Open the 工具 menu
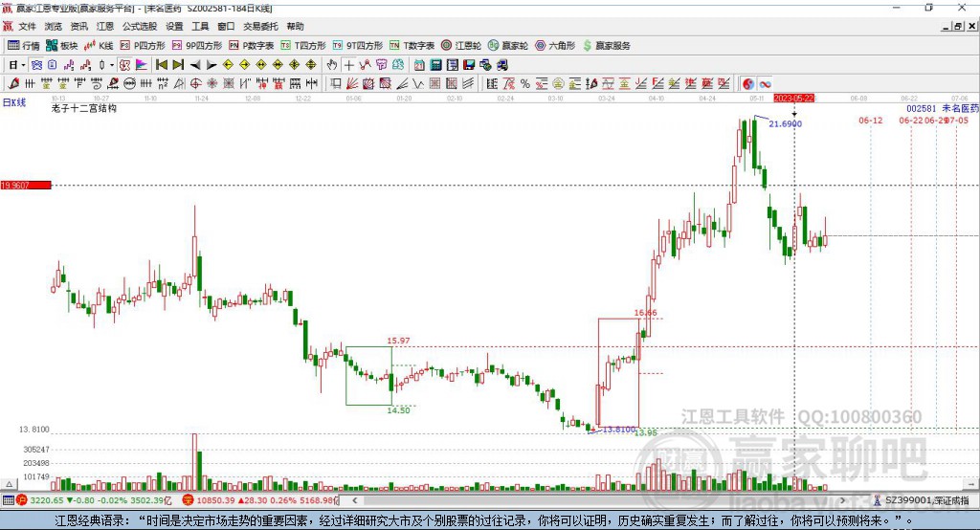Screen dimensions: 980x530 pos(200,26)
